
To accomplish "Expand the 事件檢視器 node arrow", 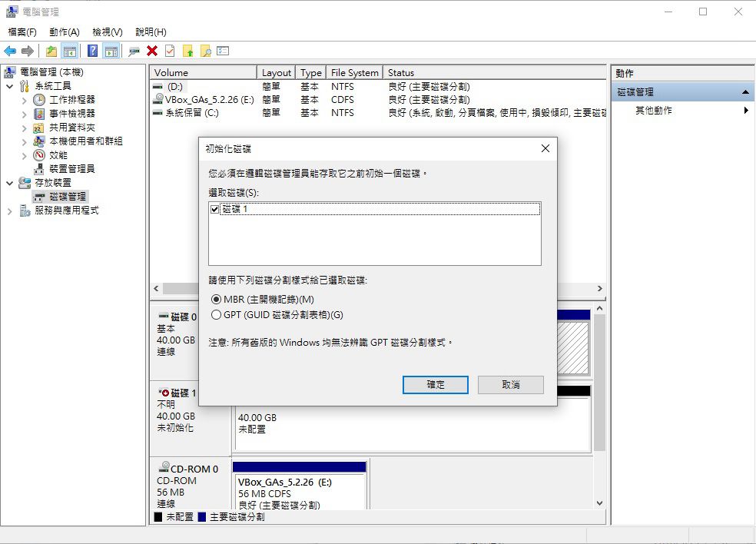I will coord(24,114).
